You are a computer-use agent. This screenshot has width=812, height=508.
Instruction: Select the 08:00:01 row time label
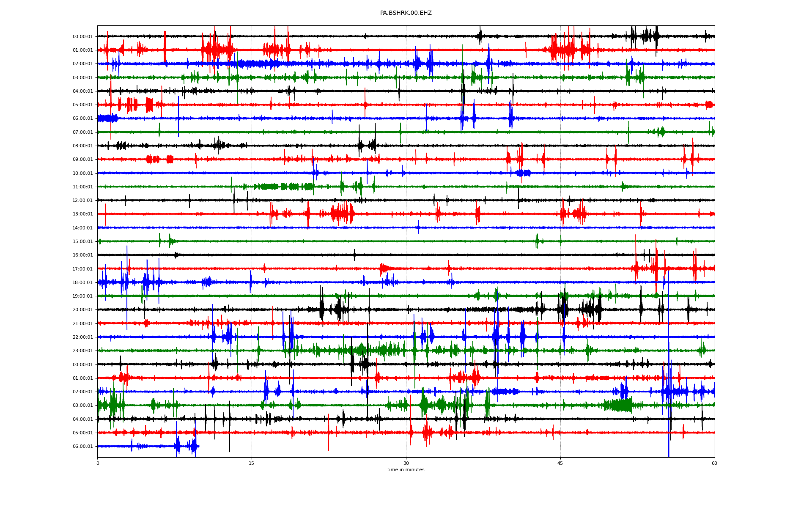pyautogui.click(x=82, y=146)
